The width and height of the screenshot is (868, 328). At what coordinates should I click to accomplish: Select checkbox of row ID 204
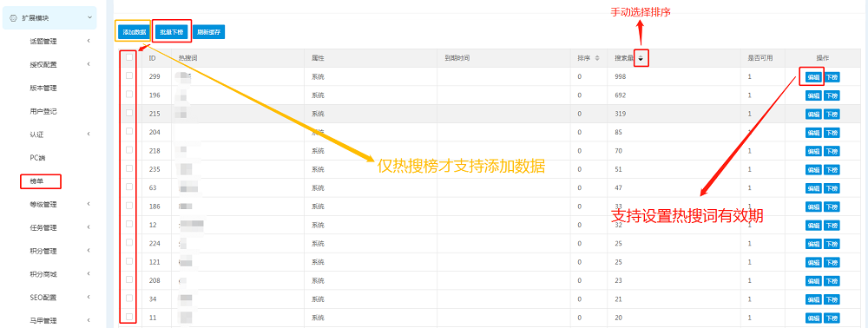click(x=129, y=131)
